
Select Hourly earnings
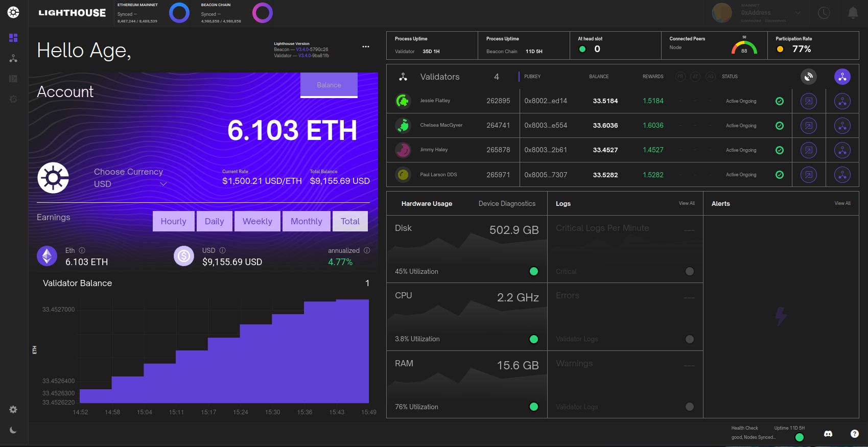coord(174,221)
